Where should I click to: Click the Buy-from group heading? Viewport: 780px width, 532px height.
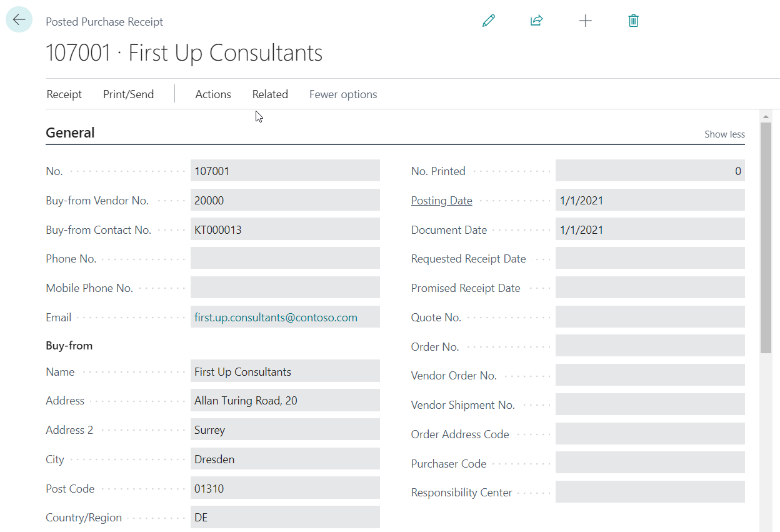coord(69,346)
